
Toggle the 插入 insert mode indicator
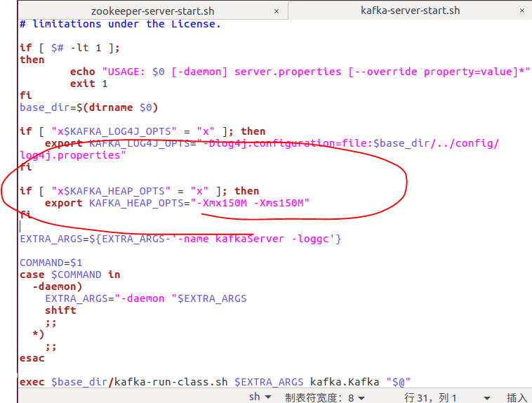tap(517, 397)
